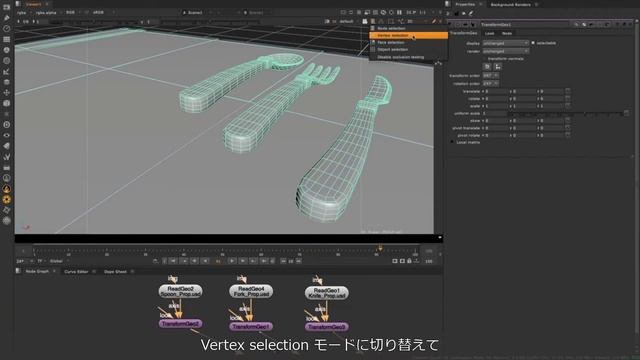Viewport: 640px width, 360px height.
Task: Switch to the Viewer1 tab
Action: [x=33, y=4]
